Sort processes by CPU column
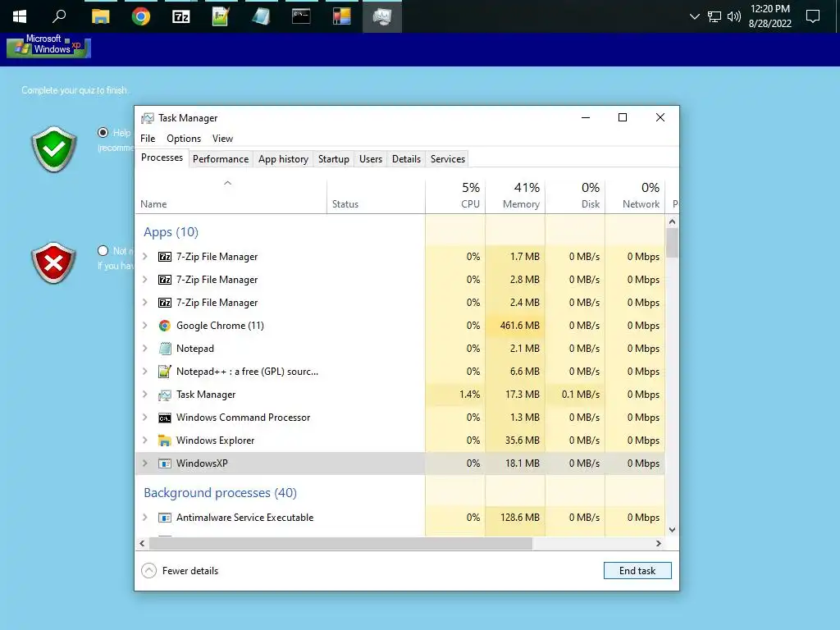 [x=455, y=196]
